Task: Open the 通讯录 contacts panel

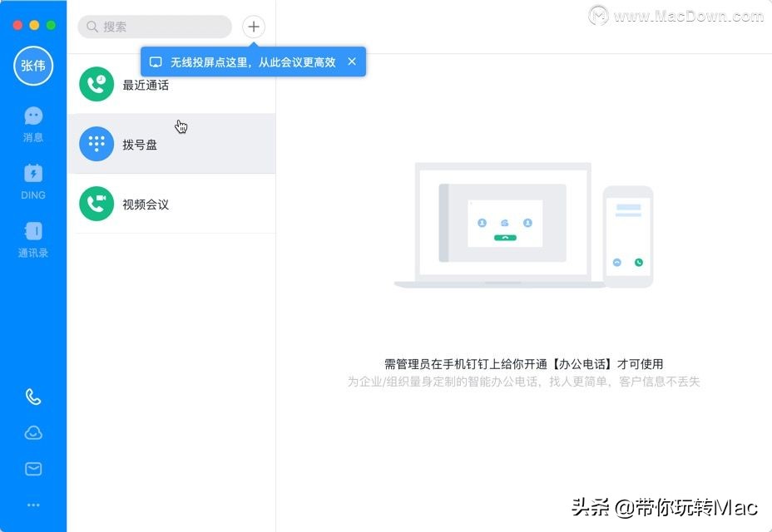Action: click(x=33, y=239)
